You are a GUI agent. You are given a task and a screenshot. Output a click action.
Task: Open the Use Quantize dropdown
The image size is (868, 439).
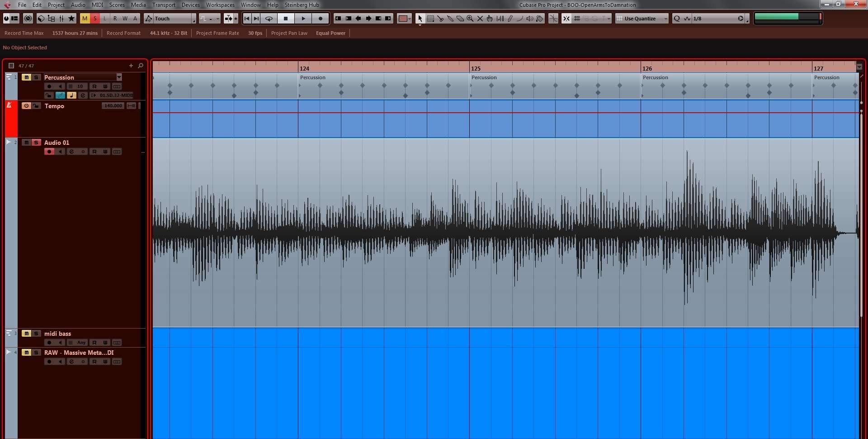point(665,19)
